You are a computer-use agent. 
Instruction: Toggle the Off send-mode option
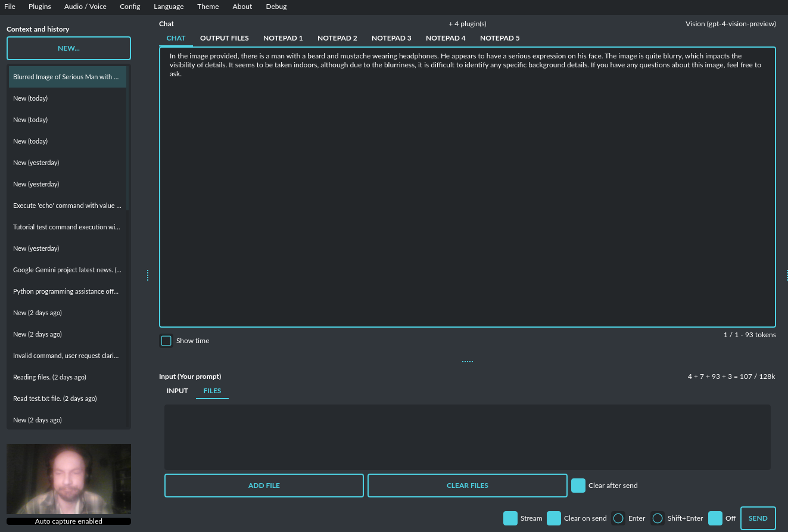pyautogui.click(x=715, y=518)
